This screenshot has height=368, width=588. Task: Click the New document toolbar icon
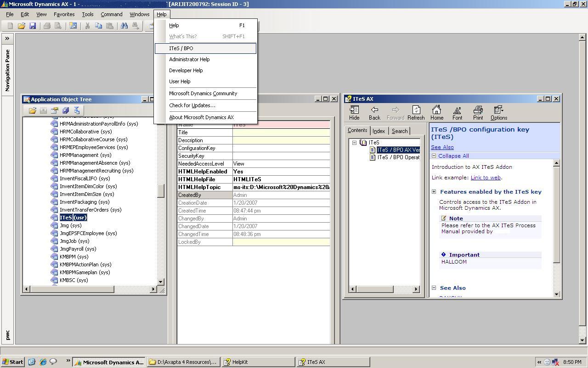(x=10, y=26)
